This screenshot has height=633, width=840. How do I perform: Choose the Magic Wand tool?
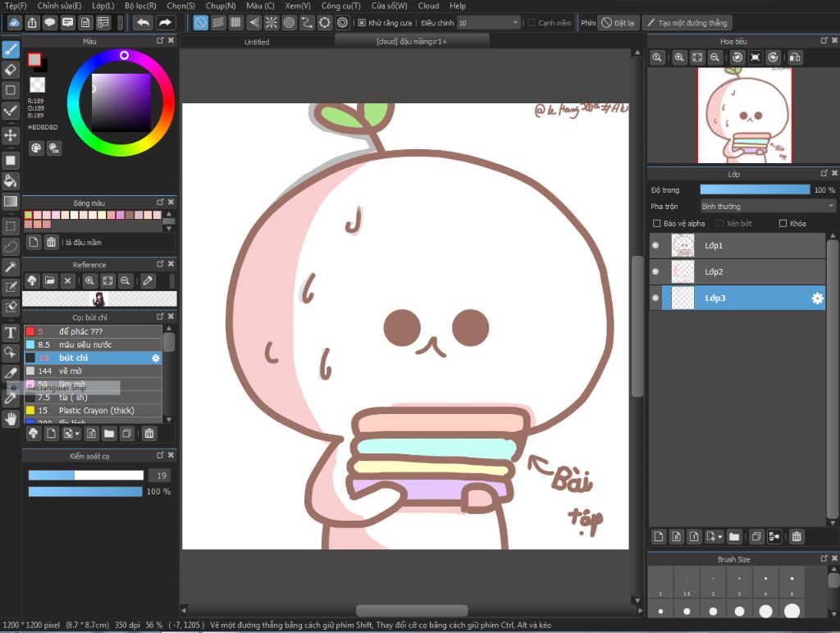(x=11, y=266)
